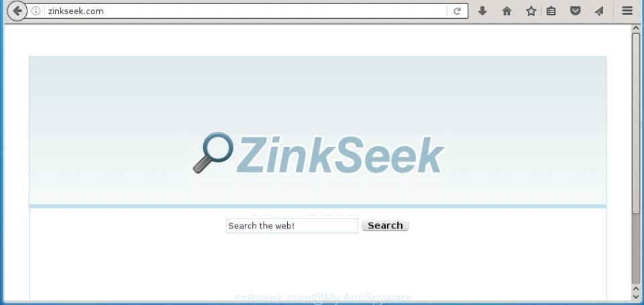This screenshot has height=305, width=644.
Task: Click the Search button
Action: pyautogui.click(x=385, y=225)
